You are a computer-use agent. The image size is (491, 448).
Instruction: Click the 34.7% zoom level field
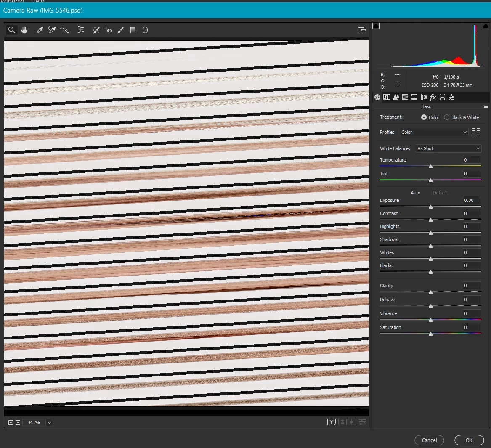click(34, 422)
